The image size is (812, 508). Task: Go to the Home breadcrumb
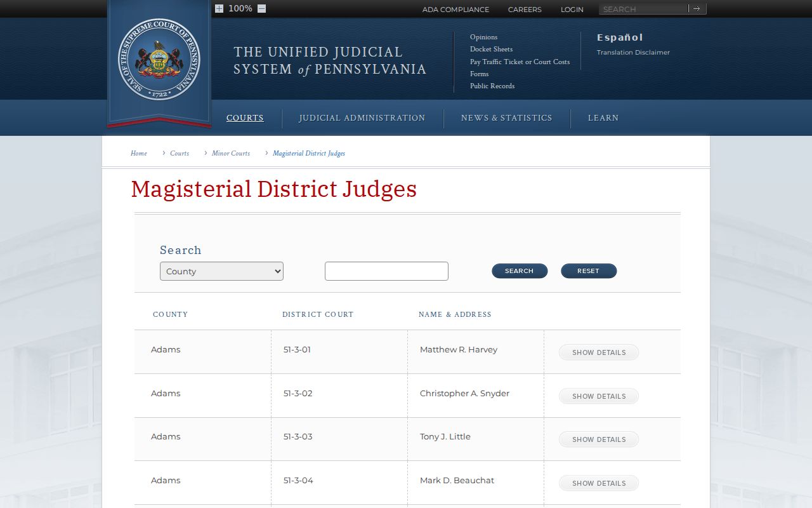coord(139,153)
